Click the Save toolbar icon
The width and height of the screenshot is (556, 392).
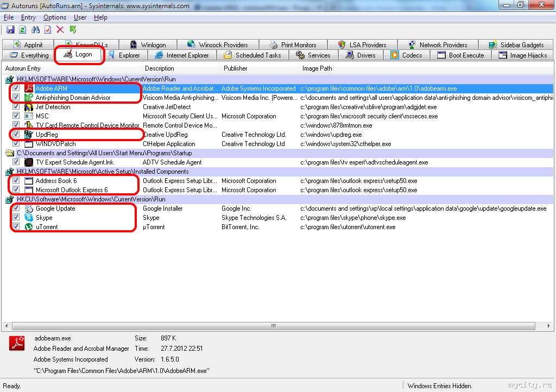click(x=10, y=30)
